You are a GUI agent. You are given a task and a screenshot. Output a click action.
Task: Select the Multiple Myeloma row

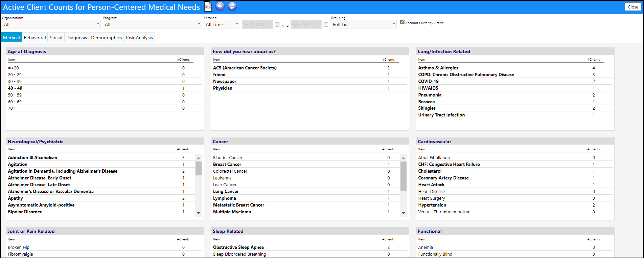[x=306, y=212]
